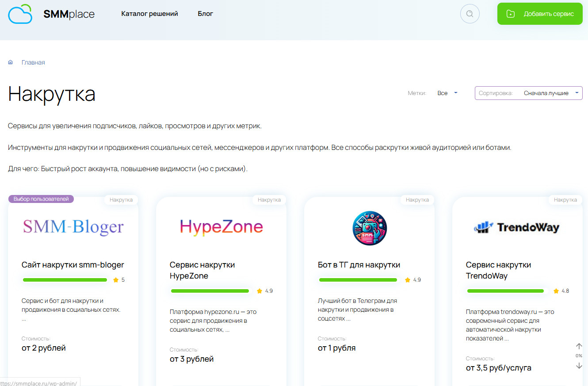Click Накрутка tag on HypeZone card

(269, 200)
